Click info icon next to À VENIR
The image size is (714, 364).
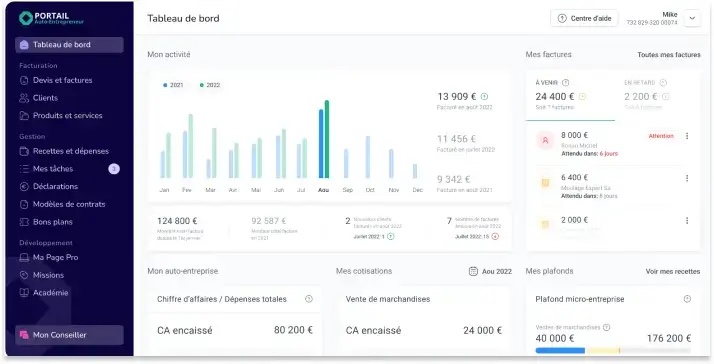pos(566,82)
